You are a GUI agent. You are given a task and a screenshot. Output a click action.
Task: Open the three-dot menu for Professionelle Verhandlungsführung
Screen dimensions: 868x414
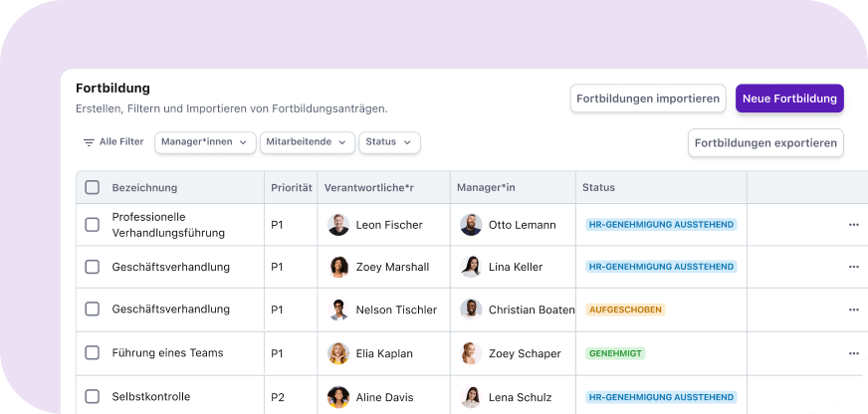point(853,225)
